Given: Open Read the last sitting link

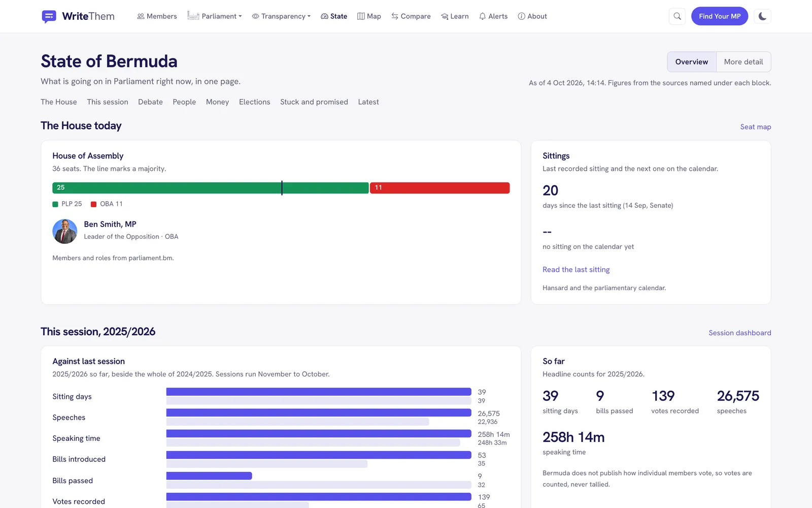Looking at the screenshot, I should pos(576,270).
